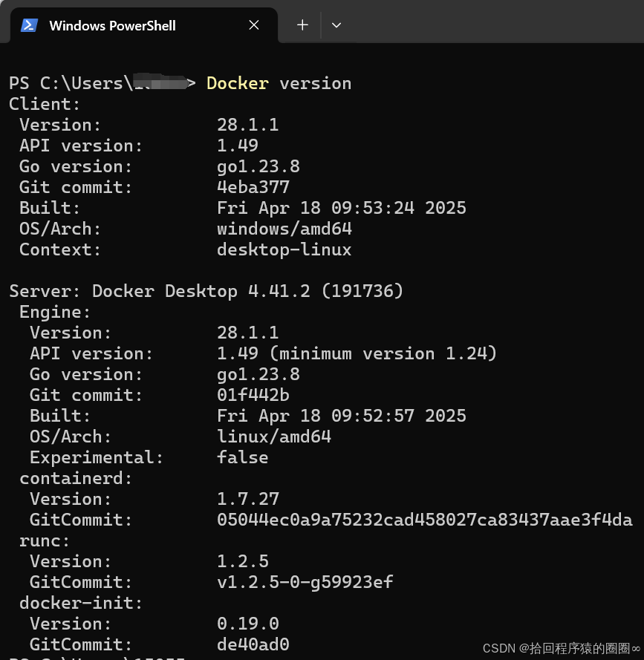Screen dimensions: 644x660
Task: Click the PowerShell icon on the tab
Action: click(30, 25)
